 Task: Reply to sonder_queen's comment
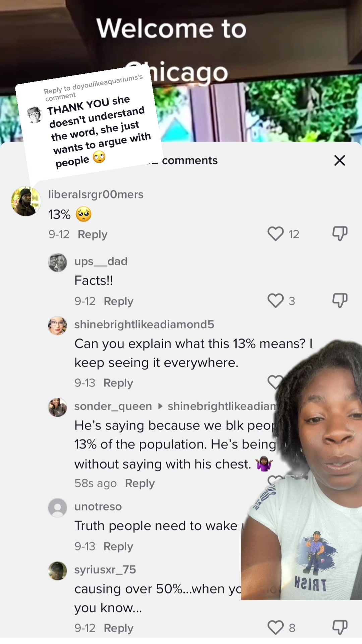pyautogui.click(x=140, y=483)
